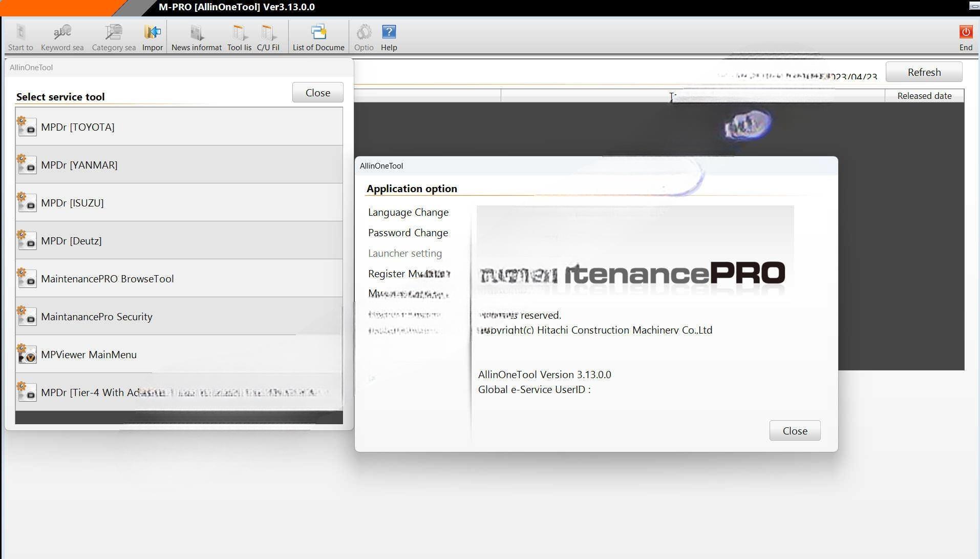Click the C/U File toolbar icon
Image resolution: width=980 pixels, height=559 pixels.
268,32
